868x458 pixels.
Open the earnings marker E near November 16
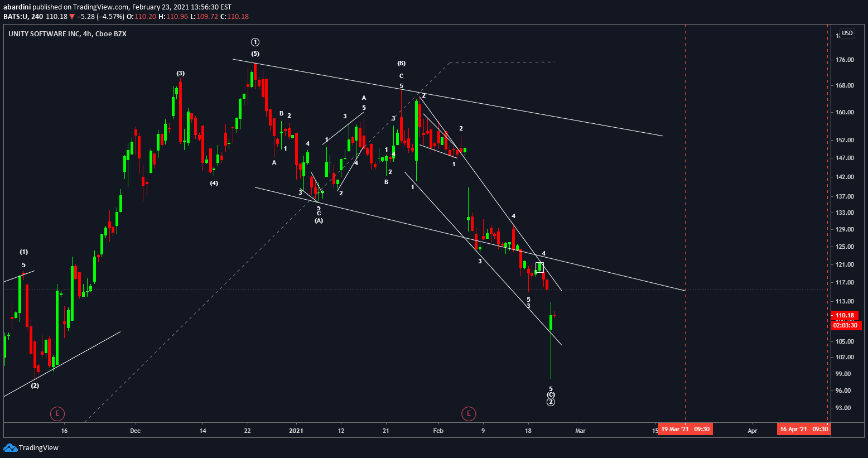pyautogui.click(x=57, y=413)
